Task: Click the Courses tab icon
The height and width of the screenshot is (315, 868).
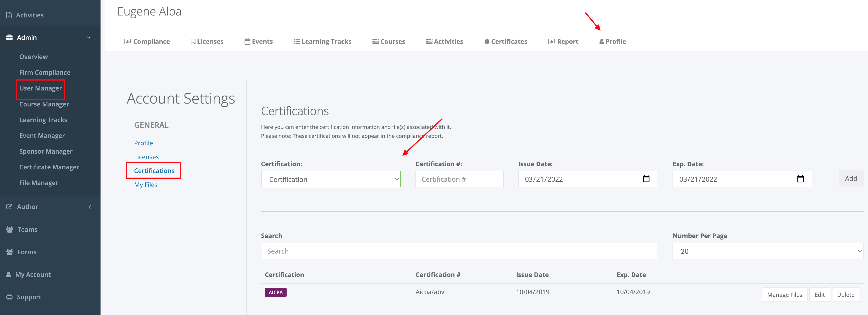Action: point(375,41)
